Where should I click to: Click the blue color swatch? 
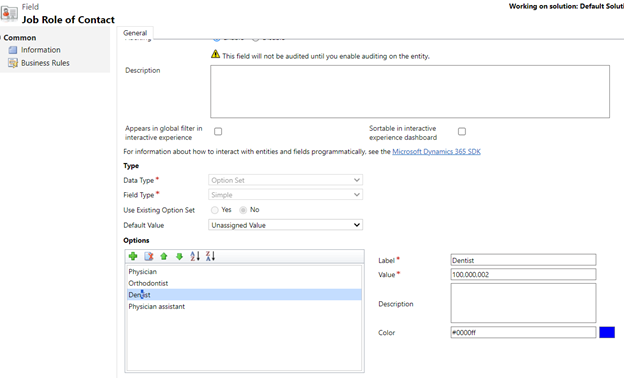(607, 332)
